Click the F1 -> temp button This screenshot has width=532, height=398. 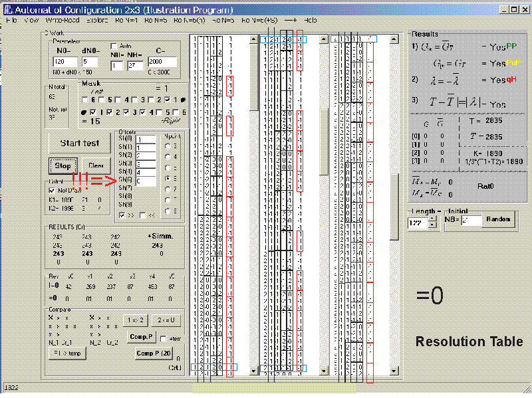tap(68, 353)
